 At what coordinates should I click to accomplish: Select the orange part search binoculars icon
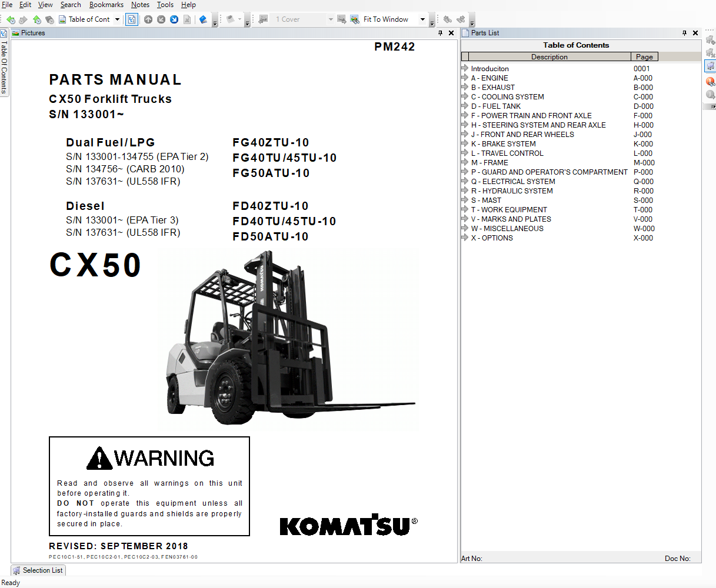(711, 81)
